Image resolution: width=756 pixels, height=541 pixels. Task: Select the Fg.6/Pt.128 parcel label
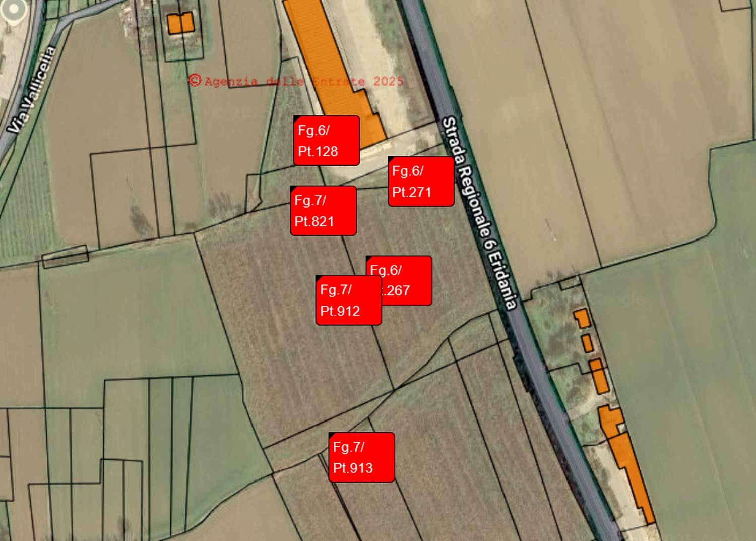[327, 141]
